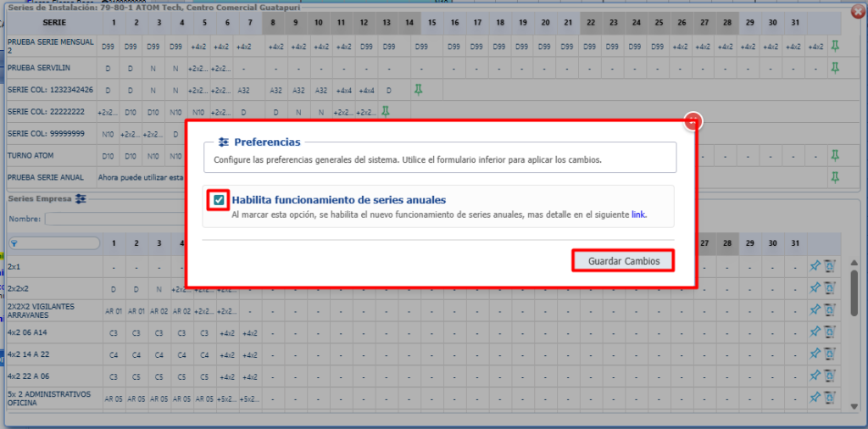The width and height of the screenshot is (868, 429).
Task: Click the blue pin icon for 2x1 series
Action: [x=815, y=266]
